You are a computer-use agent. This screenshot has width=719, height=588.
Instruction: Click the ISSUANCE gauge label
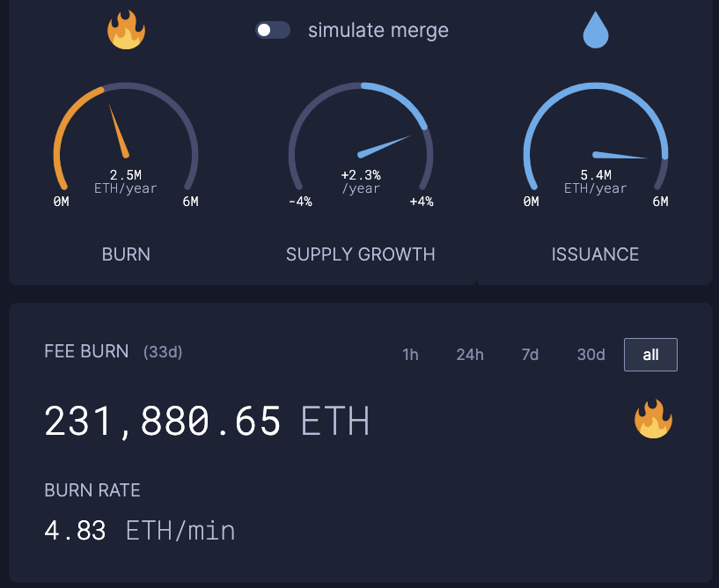[595, 254]
